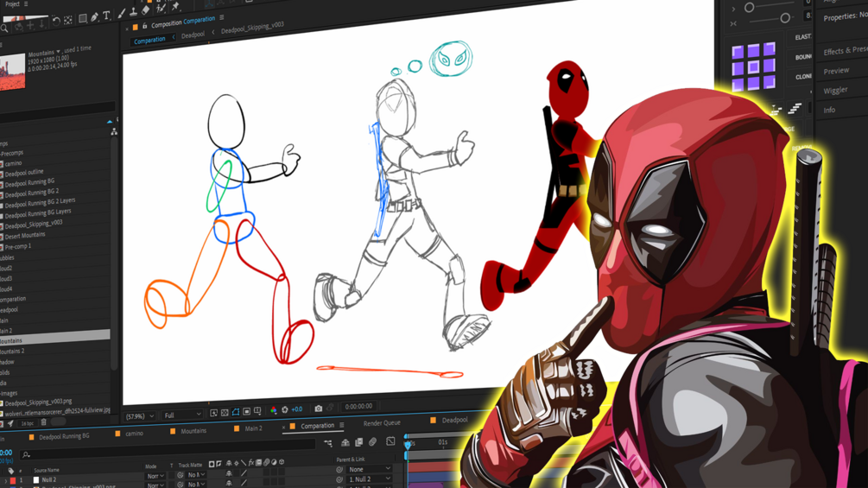Screen dimensions: 868x488
Task: Click the BOUNCE button in Motion panel
Action: tap(803, 56)
